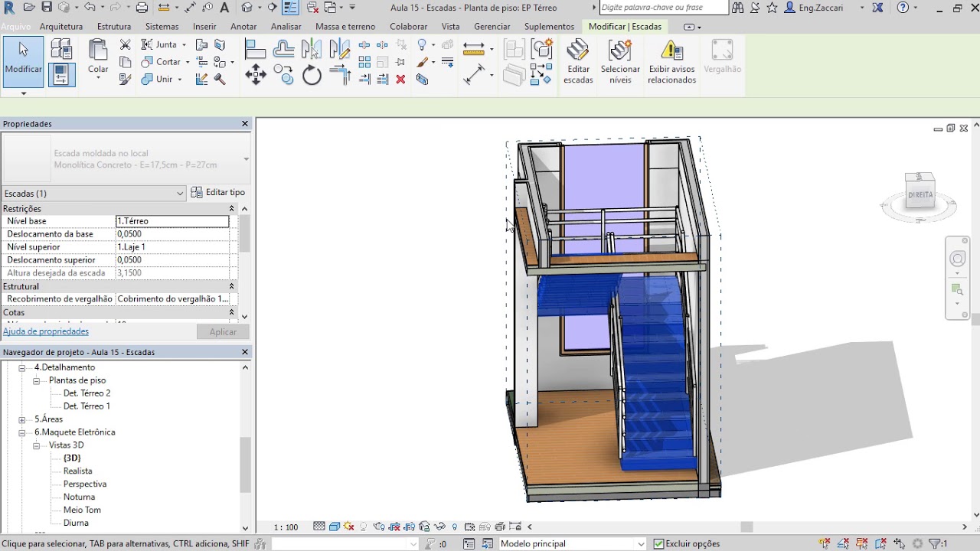The height and width of the screenshot is (551, 980).
Task: Select the Move tool in ribbon
Action: 256,75
